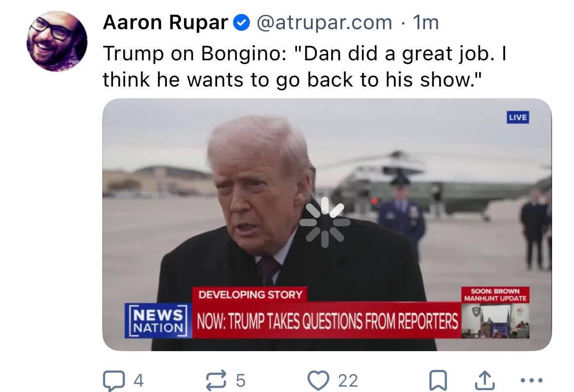The image size is (574, 392).
Task: Click the repost count number 5
Action: [x=240, y=381]
